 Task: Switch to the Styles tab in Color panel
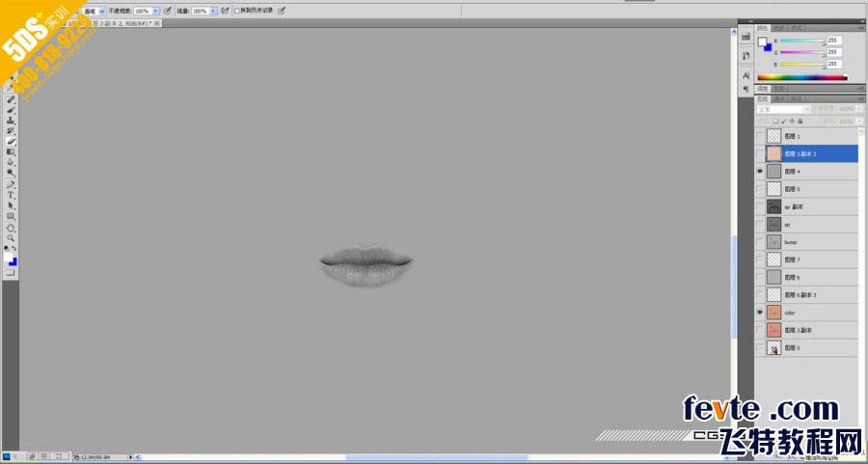point(796,28)
